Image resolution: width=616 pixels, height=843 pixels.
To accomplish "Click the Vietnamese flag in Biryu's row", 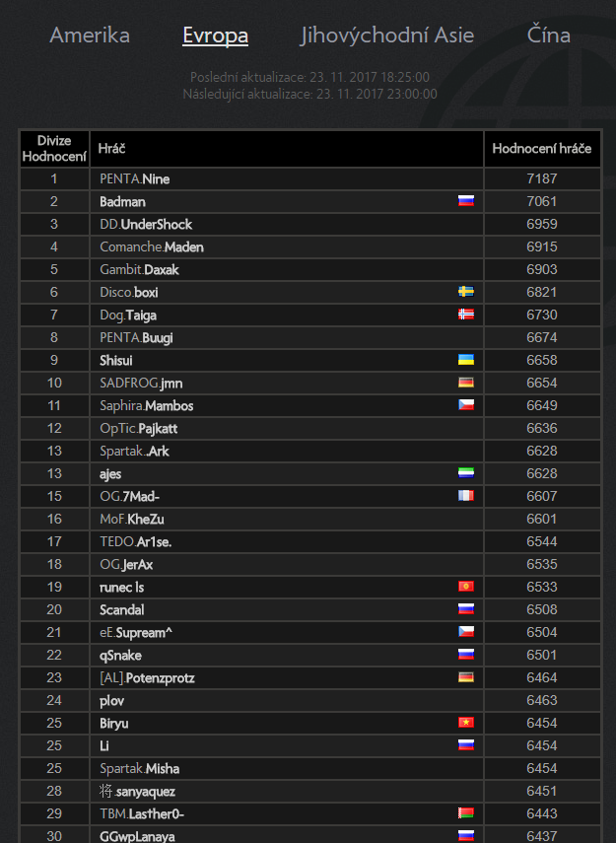I will point(466,723).
